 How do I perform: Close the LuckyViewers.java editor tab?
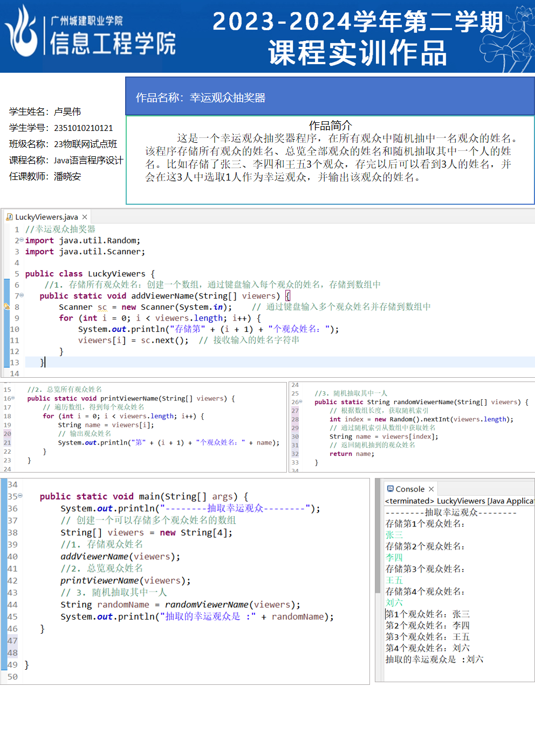point(85,217)
